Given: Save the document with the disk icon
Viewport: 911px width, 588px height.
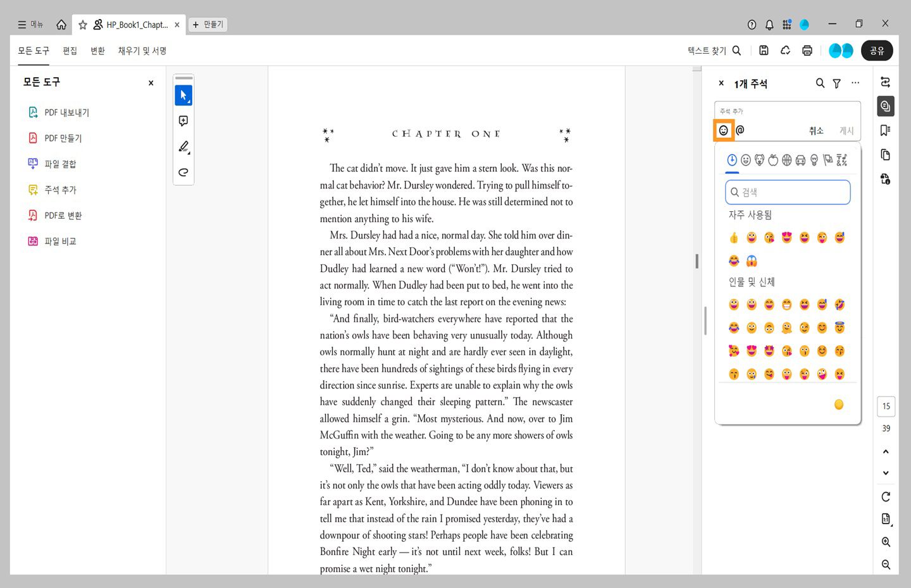Looking at the screenshot, I should tap(764, 51).
